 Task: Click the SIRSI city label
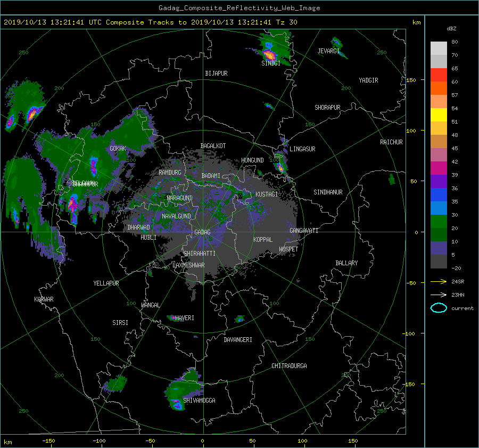tap(120, 323)
